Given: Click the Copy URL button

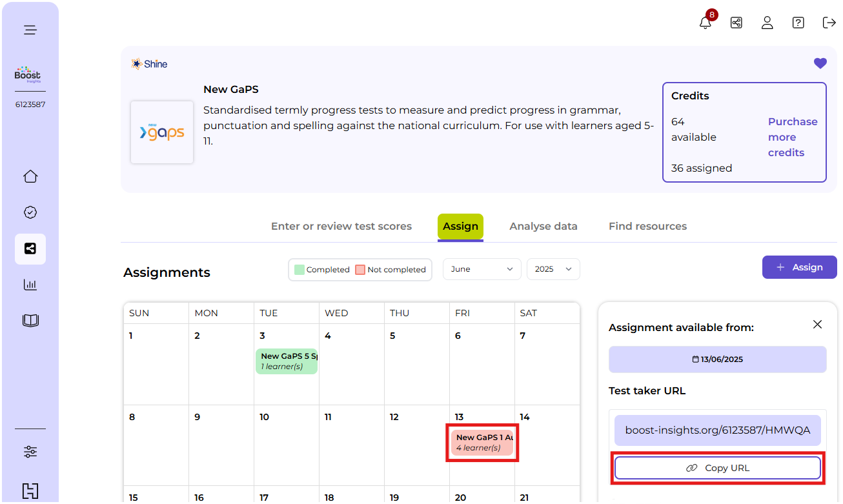Looking at the screenshot, I should click(x=717, y=468).
